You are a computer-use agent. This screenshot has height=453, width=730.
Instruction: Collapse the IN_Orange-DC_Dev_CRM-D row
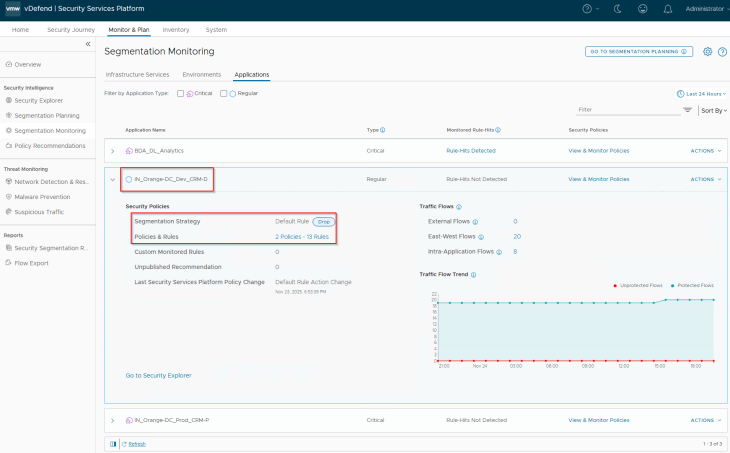click(113, 179)
